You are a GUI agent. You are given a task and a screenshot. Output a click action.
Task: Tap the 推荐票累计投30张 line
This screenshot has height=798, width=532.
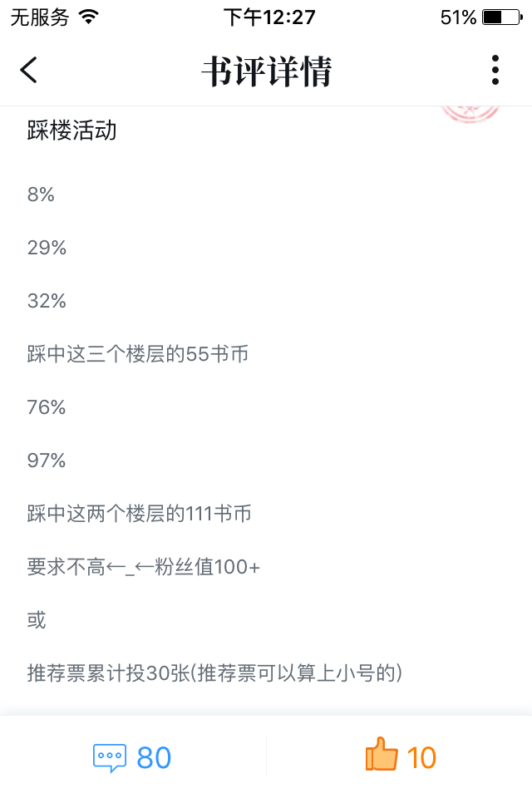point(214,673)
